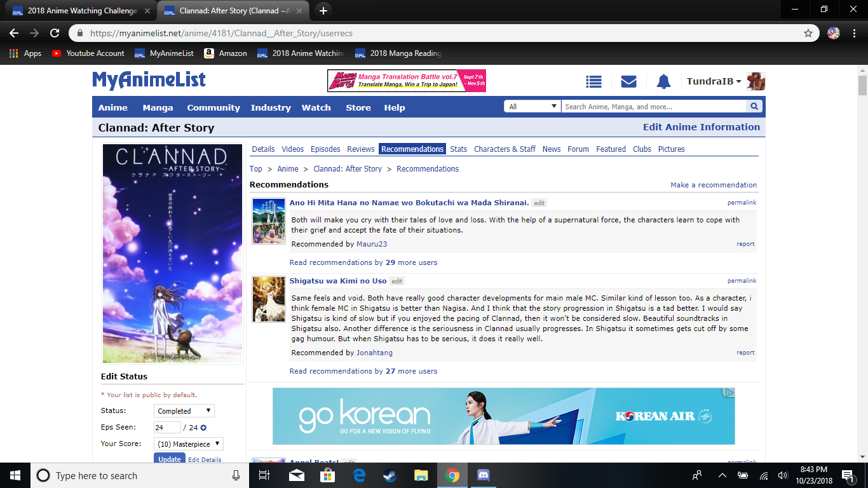Show hidden system tray icons
The width and height of the screenshot is (868, 488).
click(722, 475)
